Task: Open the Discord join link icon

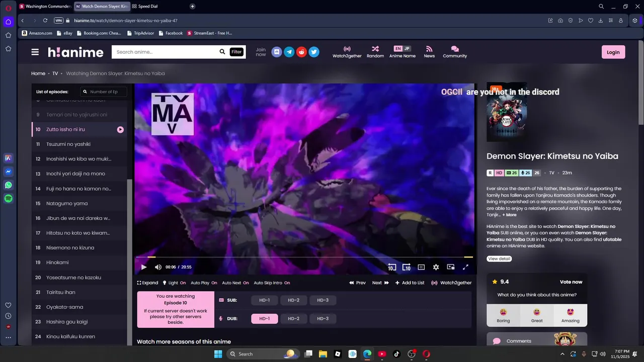Action: (x=276, y=52)
